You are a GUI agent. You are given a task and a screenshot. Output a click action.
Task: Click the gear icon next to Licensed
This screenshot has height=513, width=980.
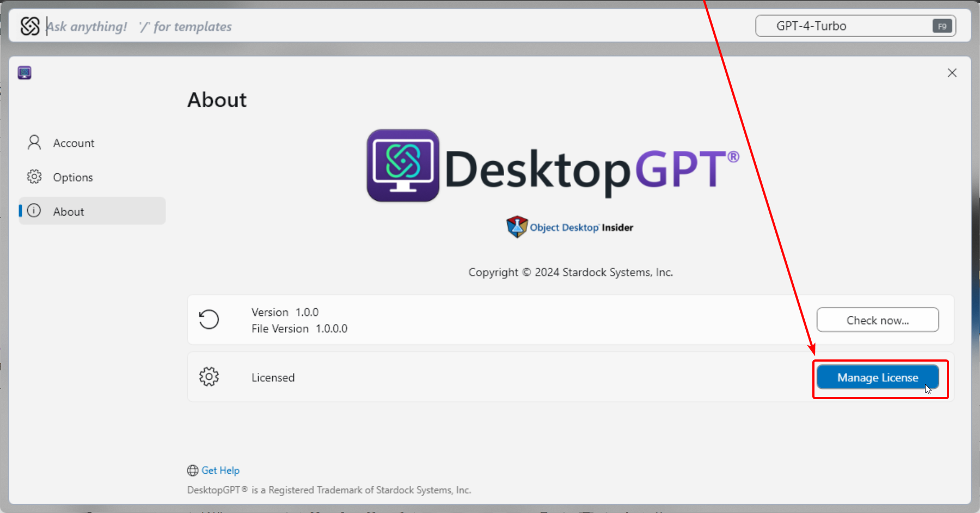(x=209, y=377)
